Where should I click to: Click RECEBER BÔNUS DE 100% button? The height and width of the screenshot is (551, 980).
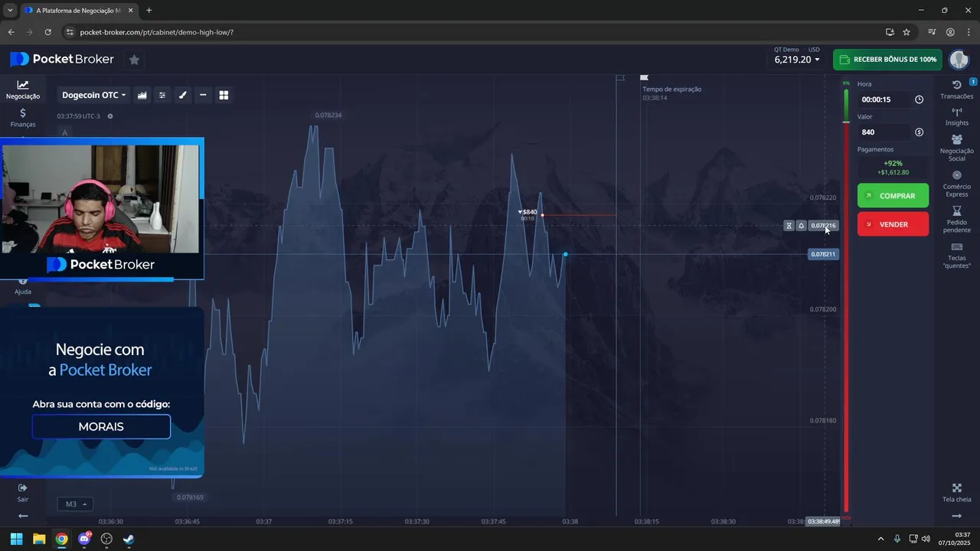[887, 59]
